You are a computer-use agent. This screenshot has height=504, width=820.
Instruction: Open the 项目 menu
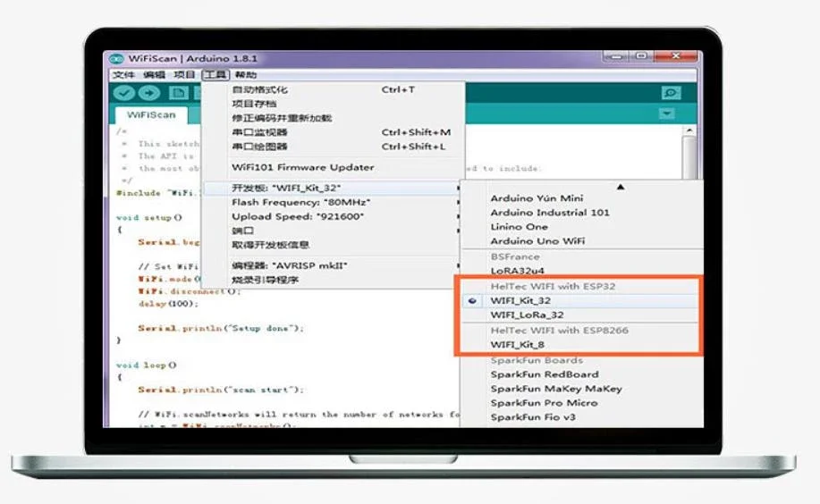coord(184,75)
